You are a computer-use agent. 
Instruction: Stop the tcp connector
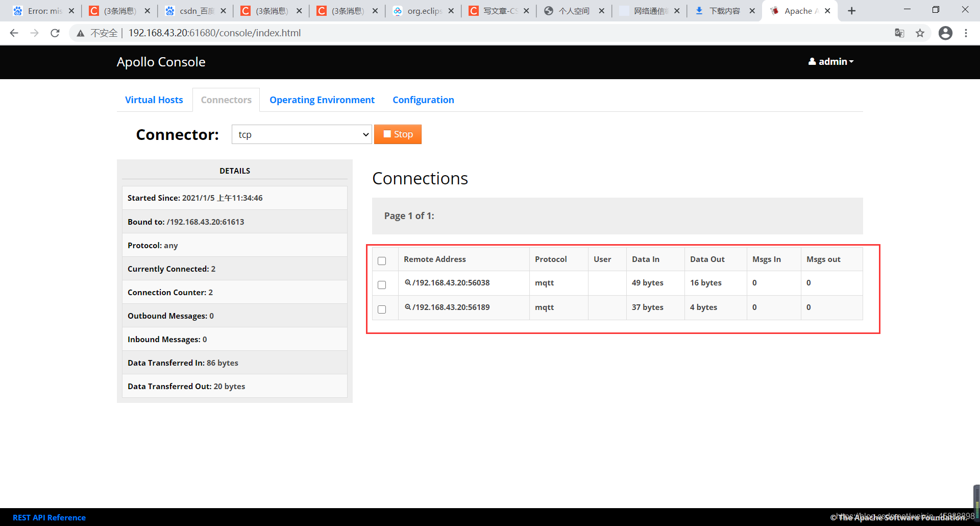pyautogui.click(x=398, y=134)
